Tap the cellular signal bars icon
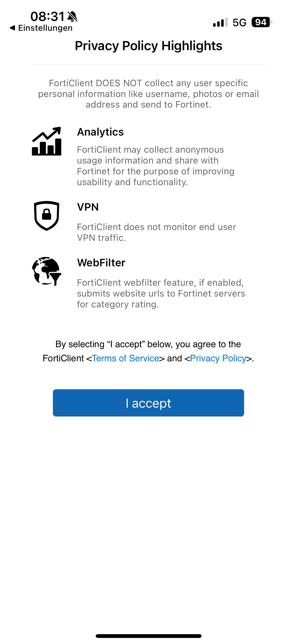The height and width of the screenshot is (644, 297). point(220,22)
